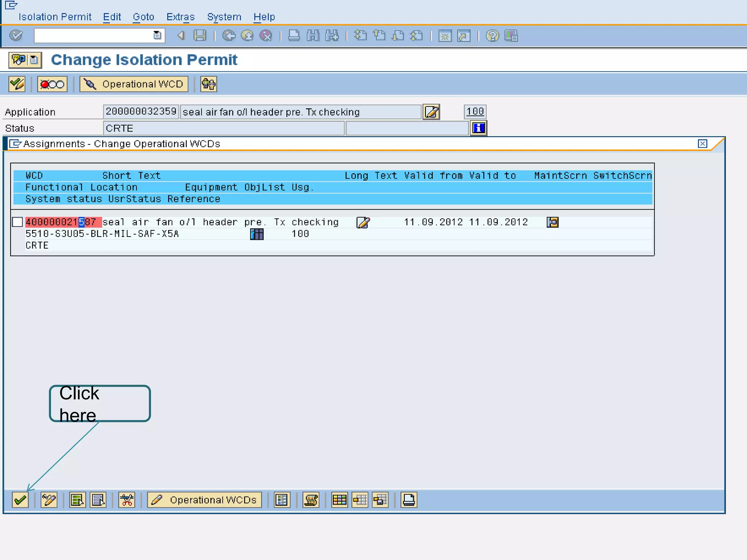Open the Extras menu
The image size is (747, 560).
(180, 17)
